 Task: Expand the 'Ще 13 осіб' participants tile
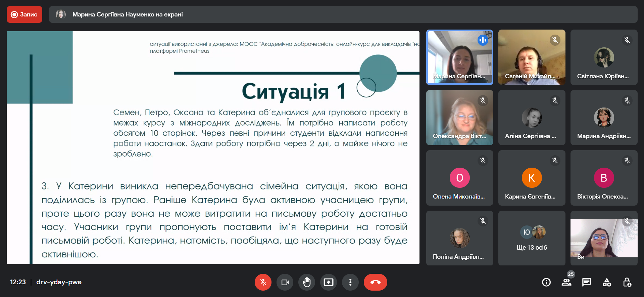click(x=532, y=238)
